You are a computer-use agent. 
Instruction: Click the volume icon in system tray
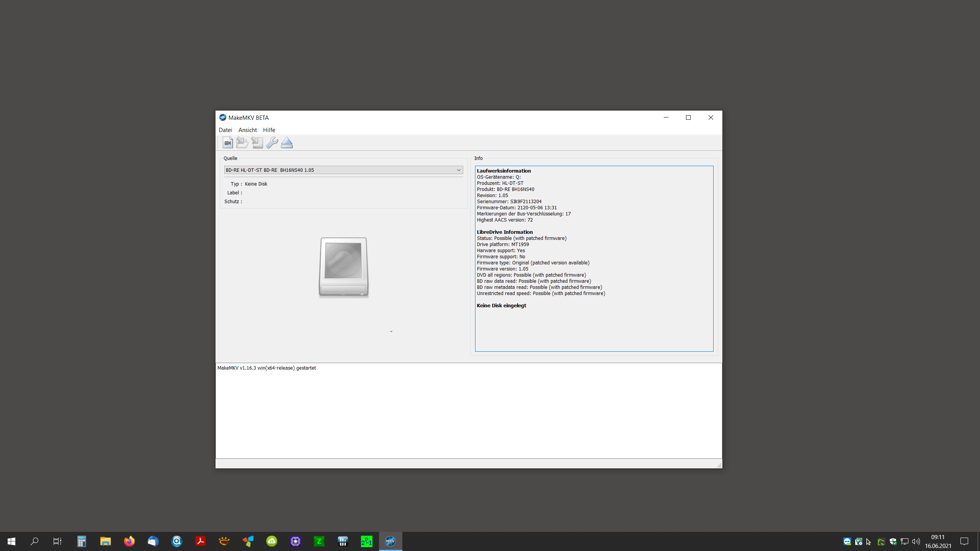coord(916,541)
